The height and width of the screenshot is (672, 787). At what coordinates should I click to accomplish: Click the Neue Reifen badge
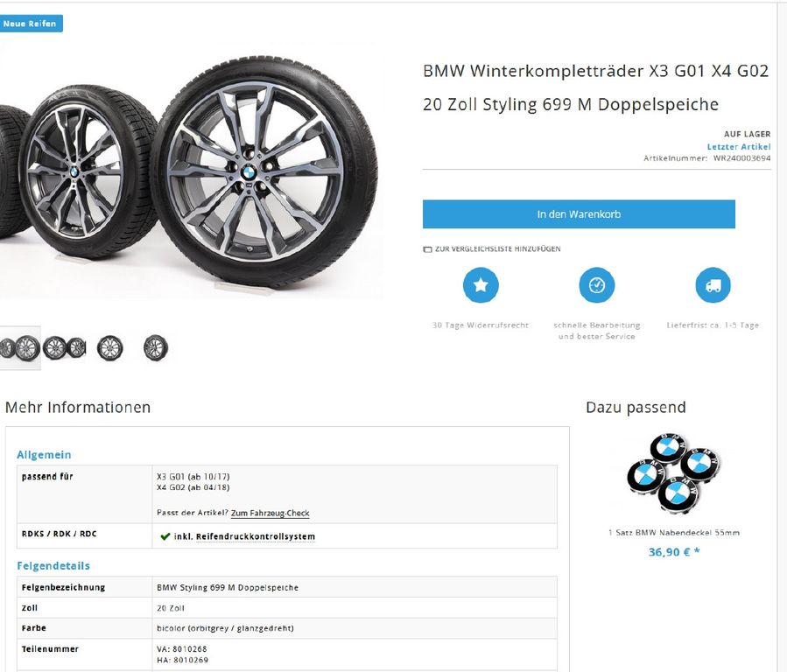30,24
